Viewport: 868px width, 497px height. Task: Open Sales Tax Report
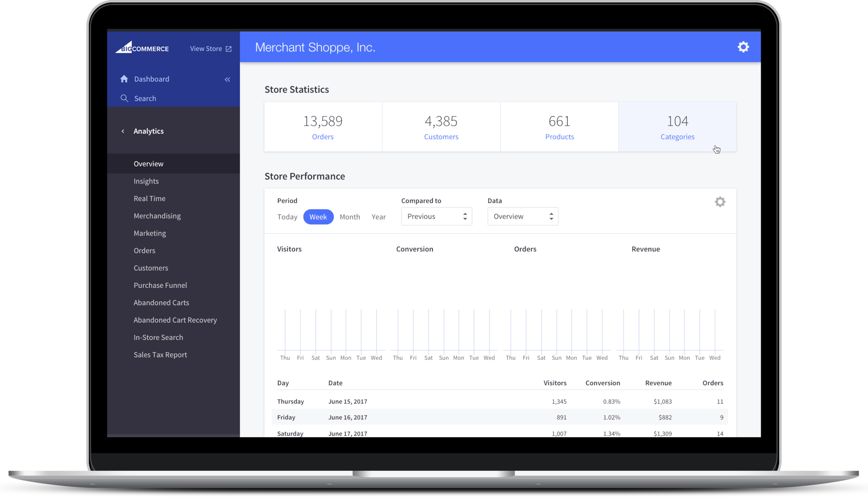160,355
